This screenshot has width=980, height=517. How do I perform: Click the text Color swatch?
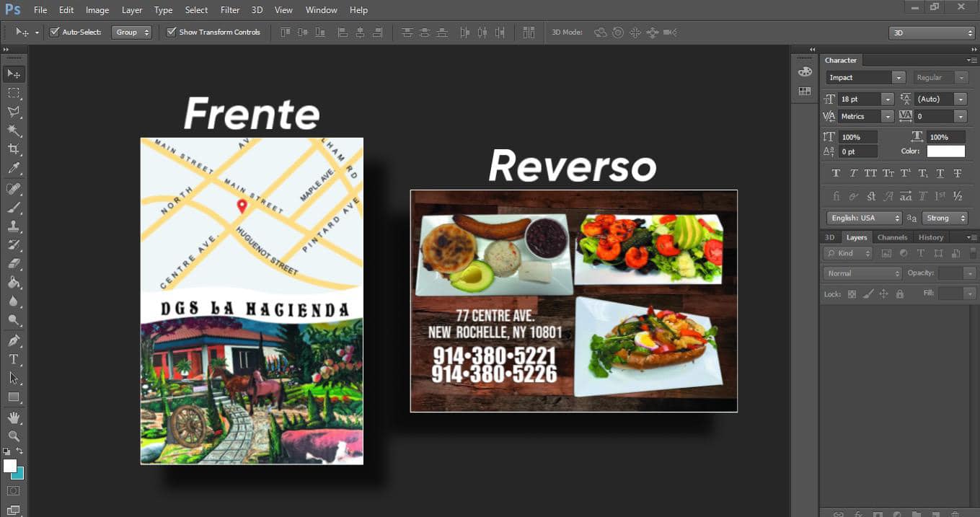(945, 151)
